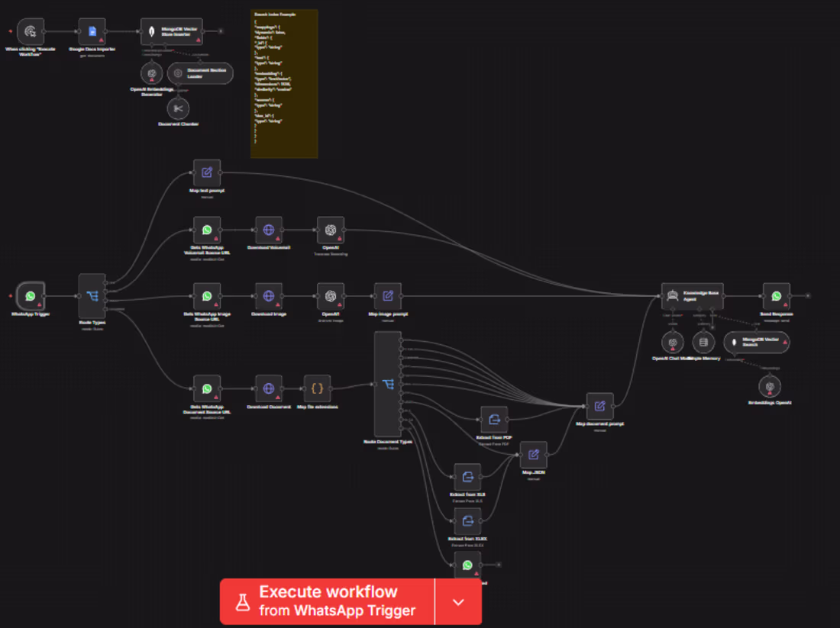Select the Simple Memory sub-node
Viewport: 840px width, 628px height.
(x=703, y=343)
